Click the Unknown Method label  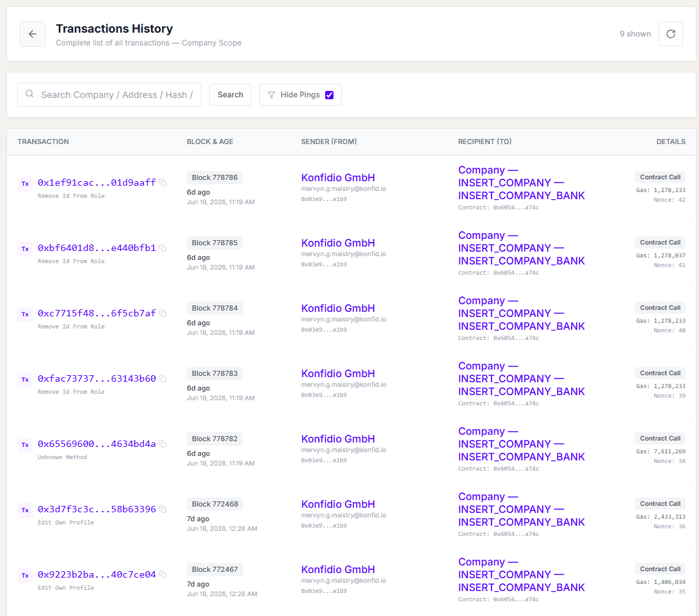coord(63,457)
